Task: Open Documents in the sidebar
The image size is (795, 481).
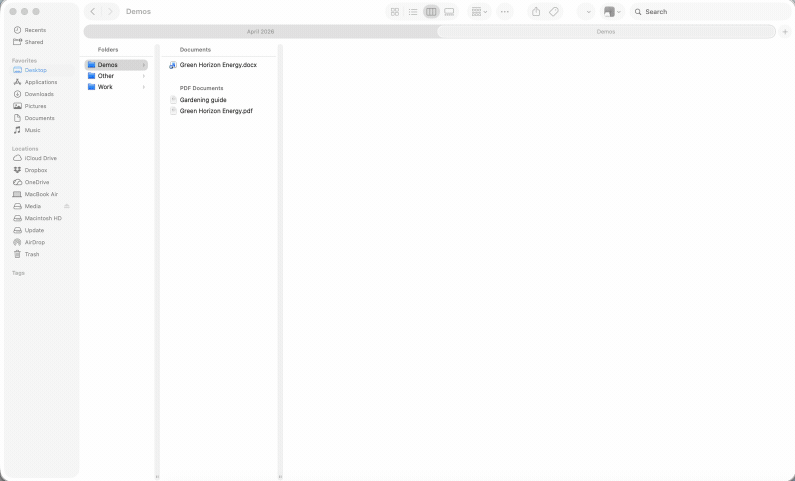Action: coord(42,118)
